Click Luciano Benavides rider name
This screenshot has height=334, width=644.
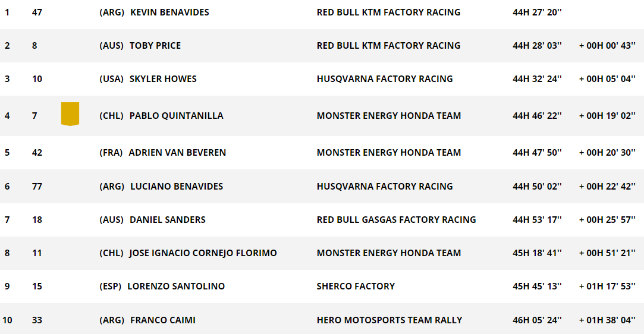(177, 186)
